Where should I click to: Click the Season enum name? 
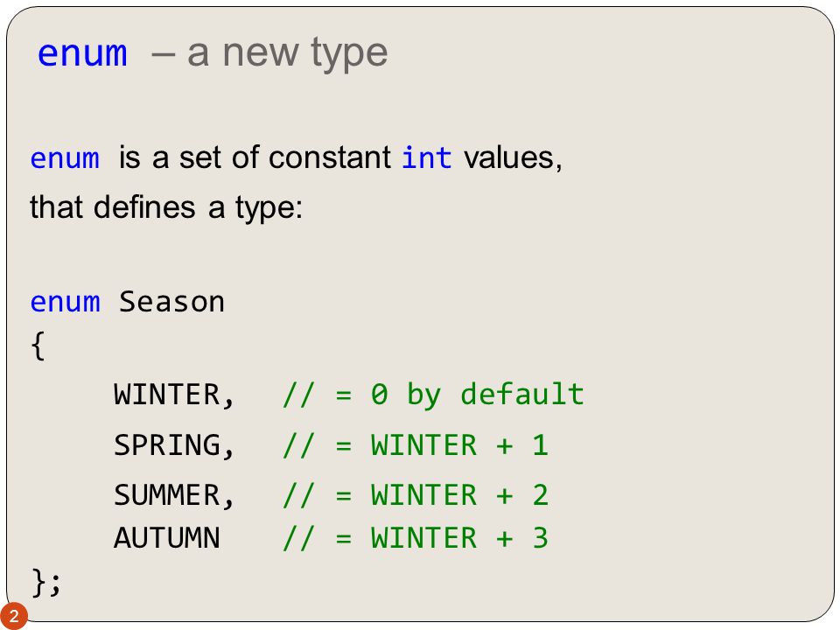pyautogui.click(x=171, y=302)
